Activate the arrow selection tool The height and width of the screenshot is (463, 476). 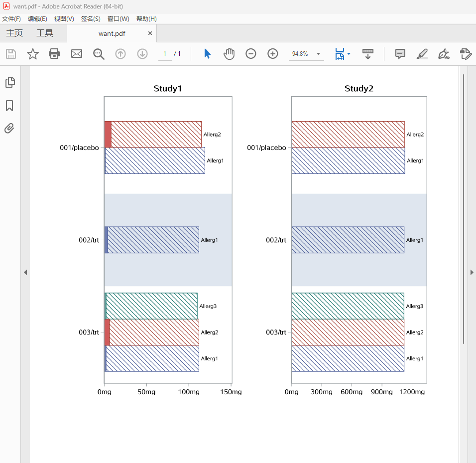pos(208,54)
